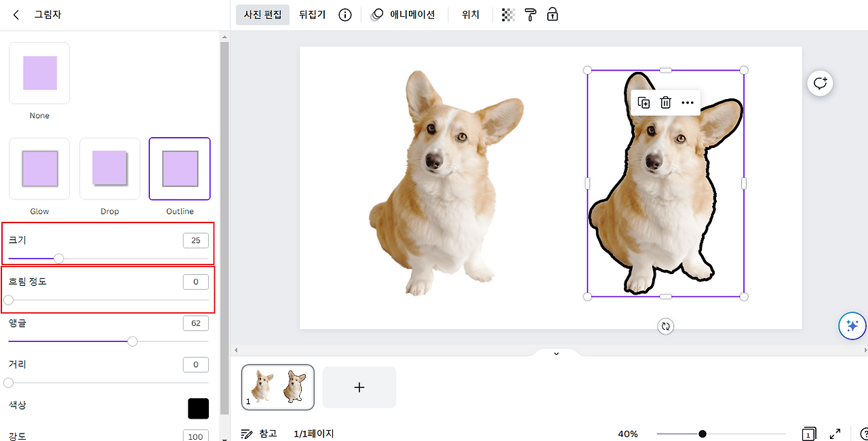Click the rotate handle below selected image
Viewport: 868px width, 441px height.
pyautogui.click(x=666, y=326)
